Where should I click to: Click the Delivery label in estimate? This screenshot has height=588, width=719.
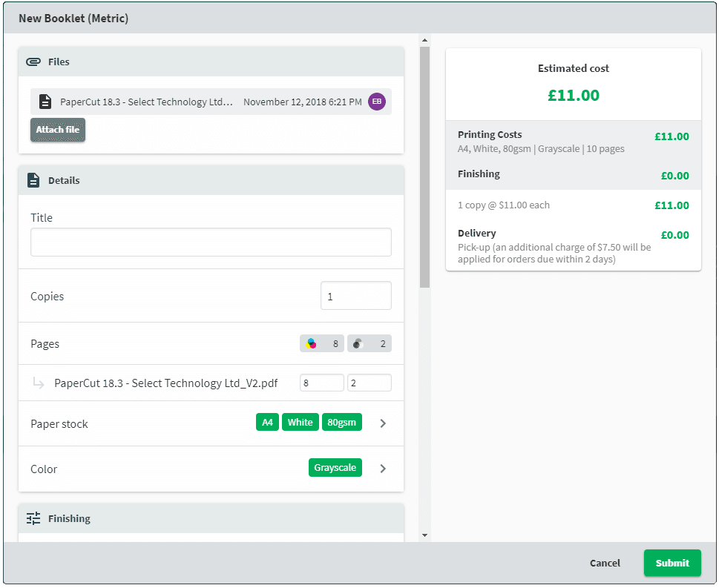(x=477, y=234)
